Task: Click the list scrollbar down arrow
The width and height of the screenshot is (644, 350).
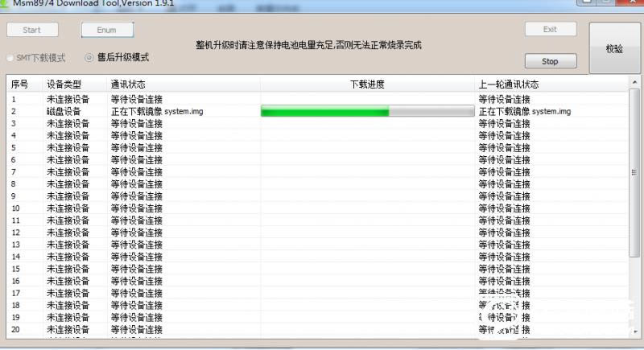Action: tap(634, 331)
